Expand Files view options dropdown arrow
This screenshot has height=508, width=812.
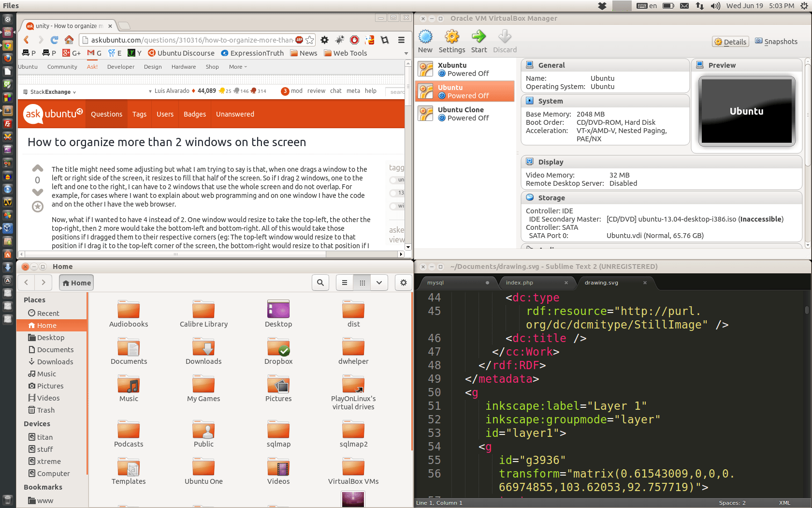[x=379, y=283]
